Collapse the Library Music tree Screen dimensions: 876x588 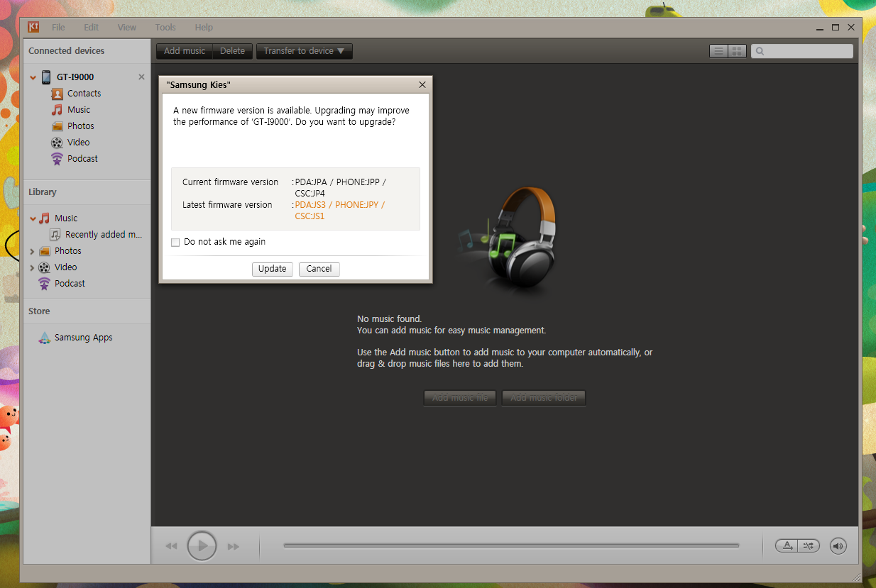pos(33,218)
